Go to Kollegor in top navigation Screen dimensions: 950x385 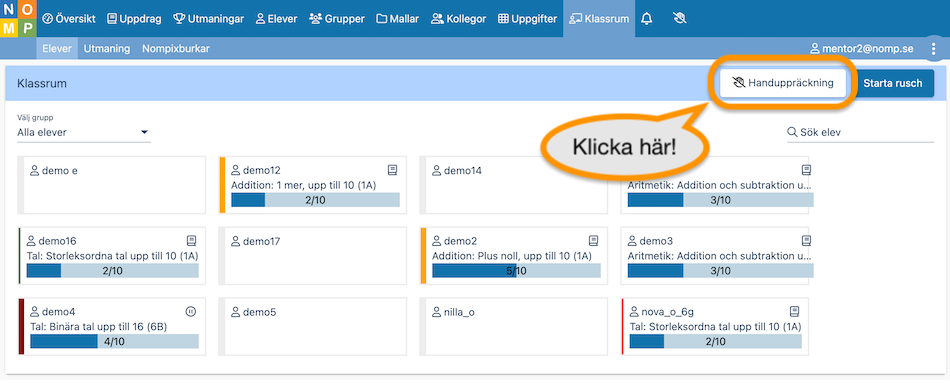point(459,19)
